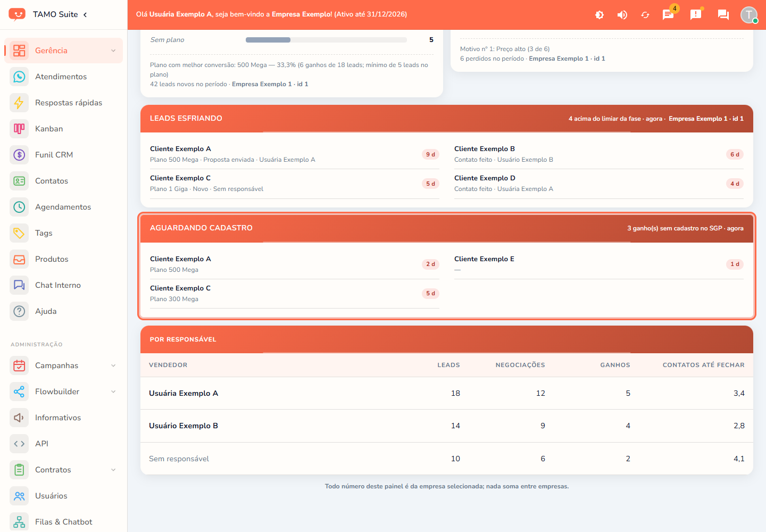766x532 pixels.
Task: Mute notifications with the speaker icon
Action: click(622, 15)
